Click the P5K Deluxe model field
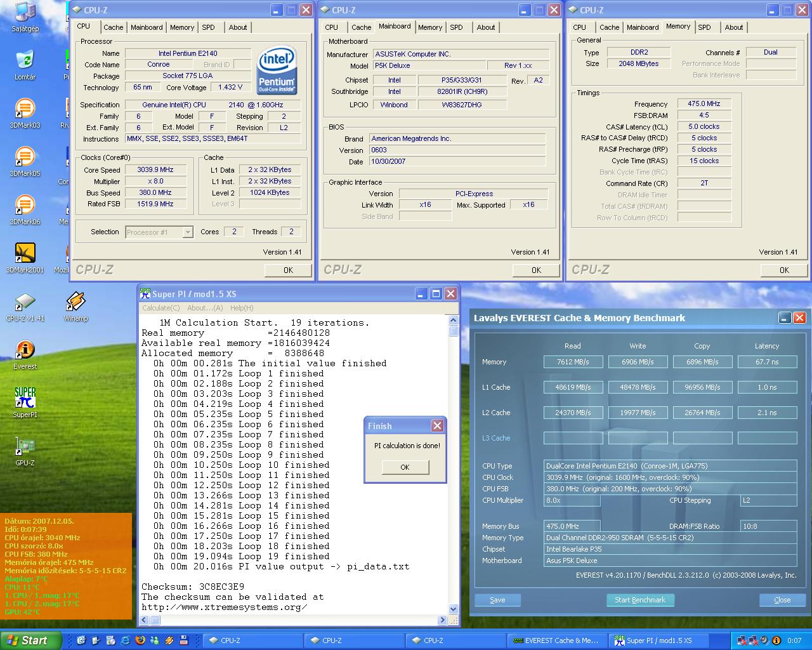The image size is (812, 650). (429, 65)
